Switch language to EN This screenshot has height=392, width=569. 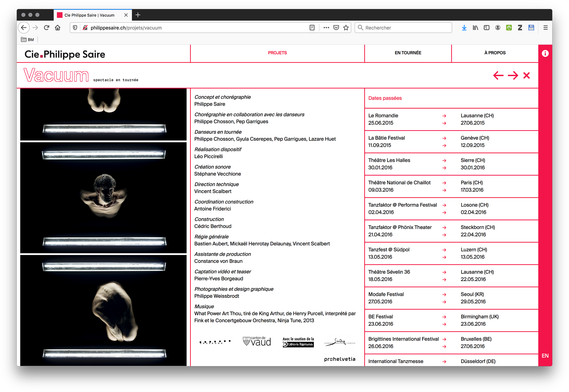(545, 356)
